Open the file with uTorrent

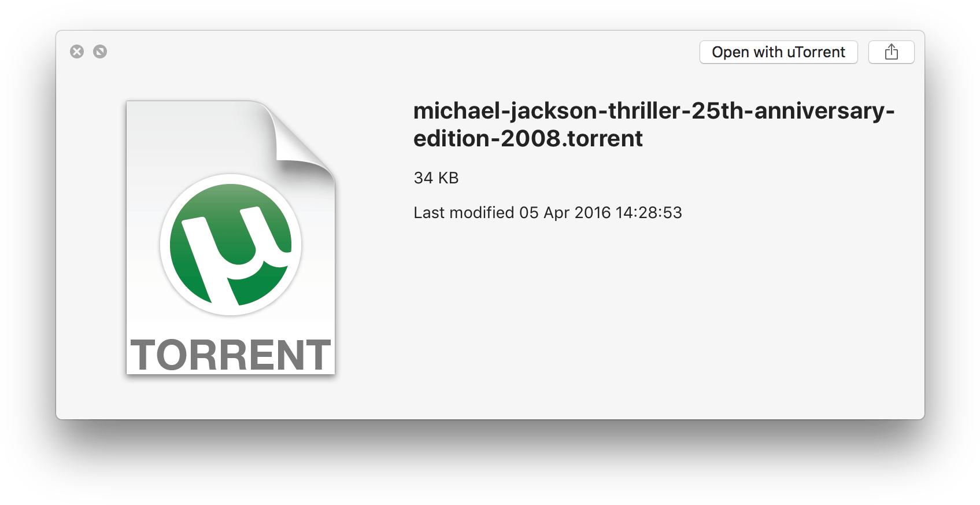pyautogui.click(x=778, y=52)
